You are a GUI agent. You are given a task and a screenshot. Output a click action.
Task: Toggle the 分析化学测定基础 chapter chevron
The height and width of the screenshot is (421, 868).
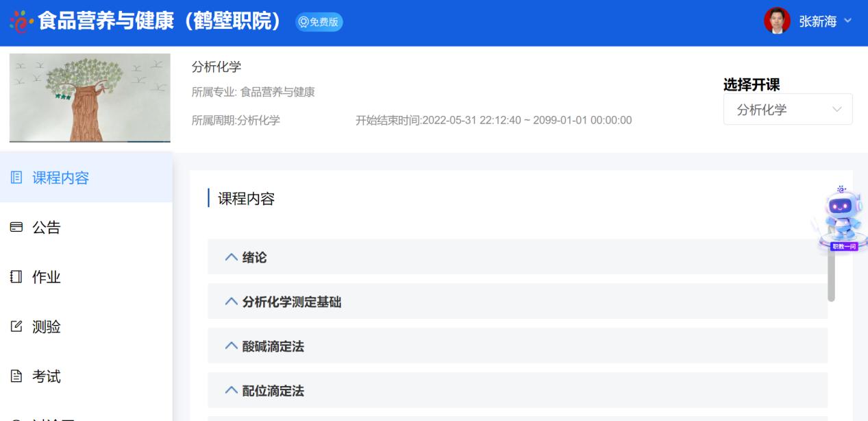231,302
